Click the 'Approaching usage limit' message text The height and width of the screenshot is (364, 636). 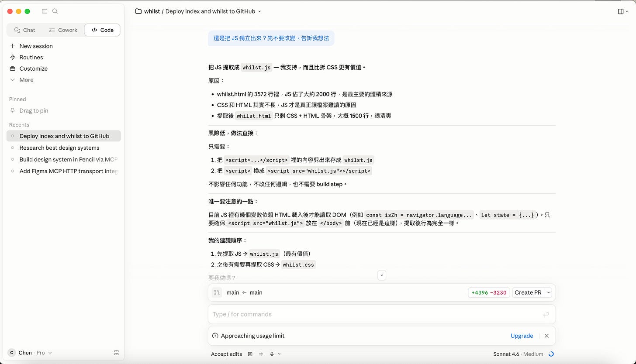[253, 336]
